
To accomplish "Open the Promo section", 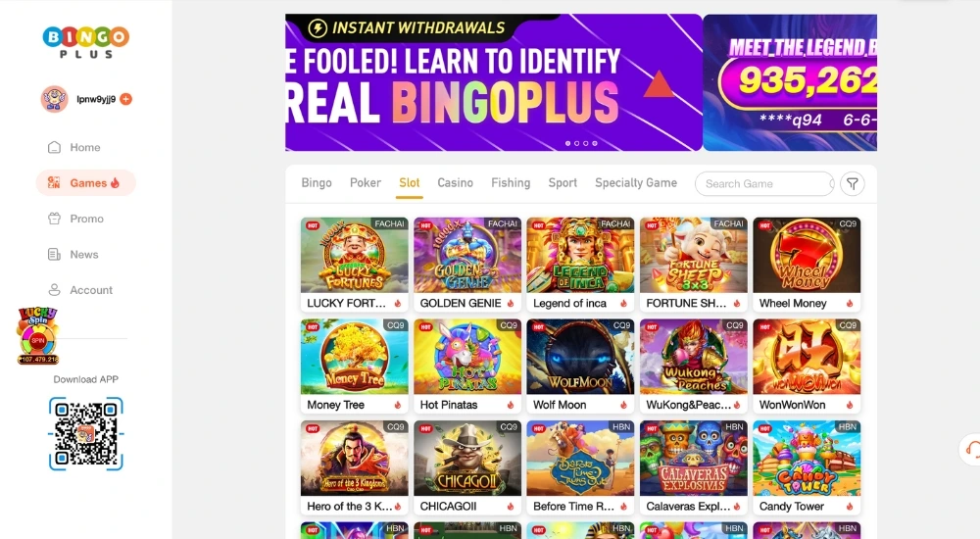I will click(75, 219).
